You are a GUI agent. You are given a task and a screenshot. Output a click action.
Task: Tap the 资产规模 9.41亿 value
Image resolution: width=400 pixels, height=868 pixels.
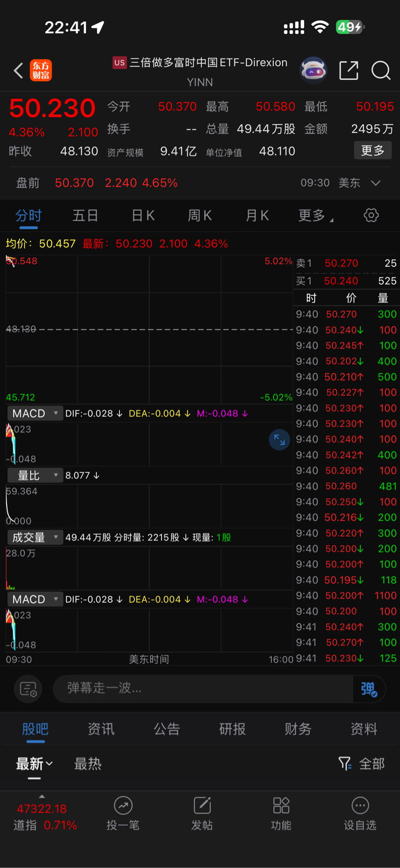(x=178, y=151)
